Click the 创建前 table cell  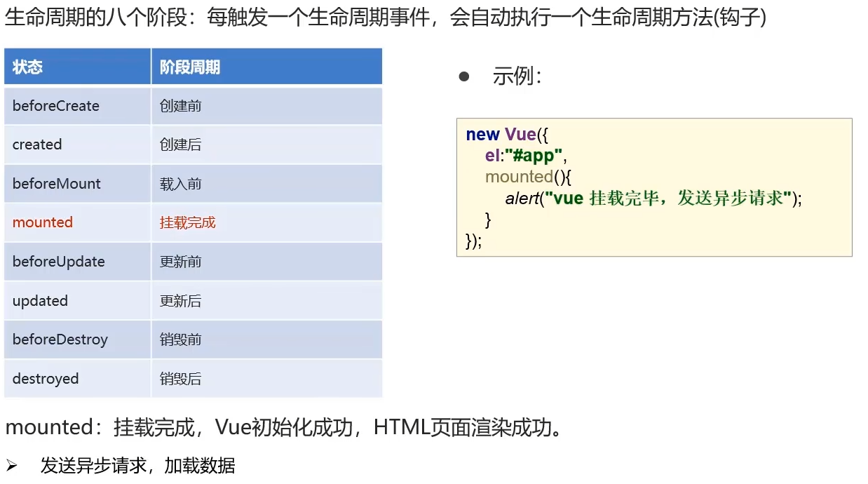[181, 106]
